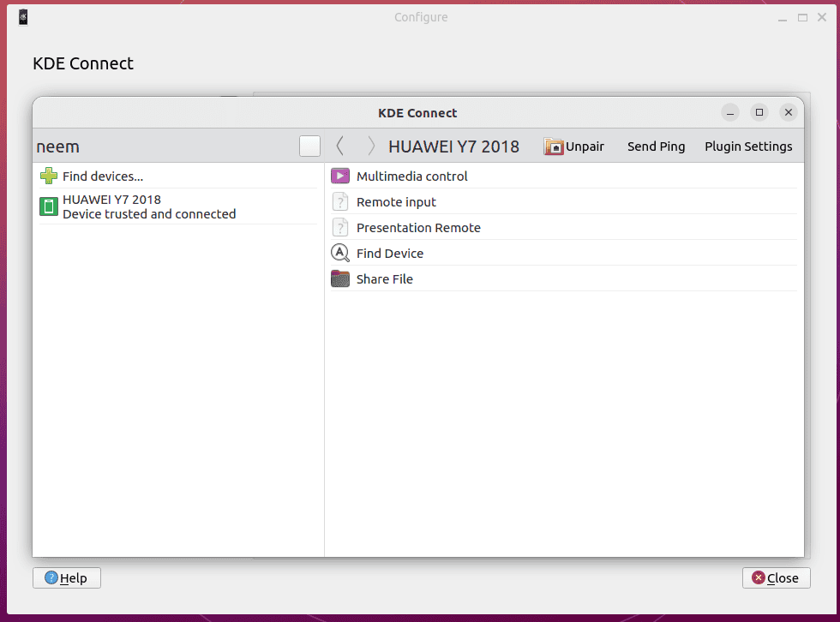The width and height of the screenshot is (840, 622).
Task: Click the Unpair folder icon in the toolbar
Action: click(554, 147)
